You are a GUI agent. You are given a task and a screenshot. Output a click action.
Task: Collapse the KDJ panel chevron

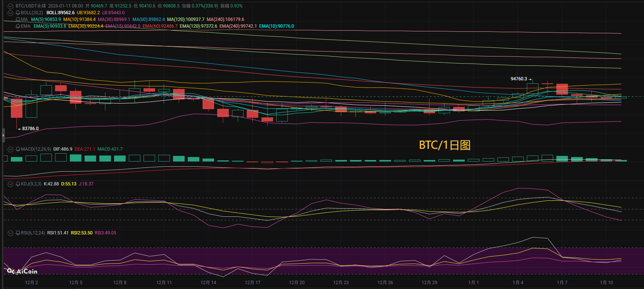click(10, 184)
